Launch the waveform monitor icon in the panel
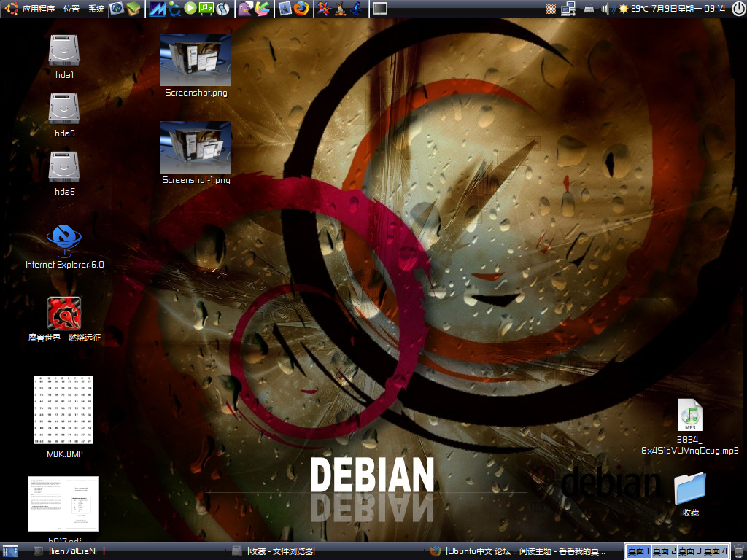Screen dimensions: 747x560 [x=117, y=9]
